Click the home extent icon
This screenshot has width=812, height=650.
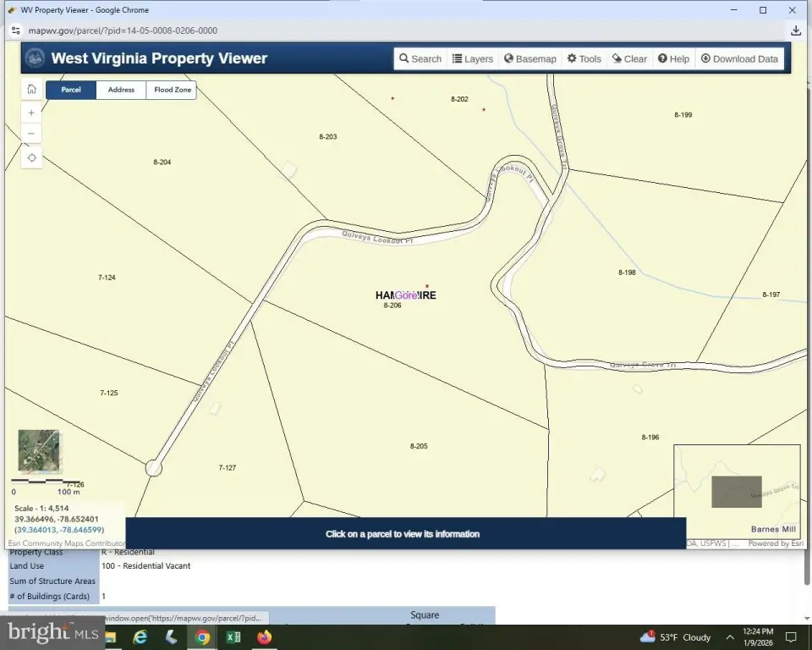[x=31, y=90]
